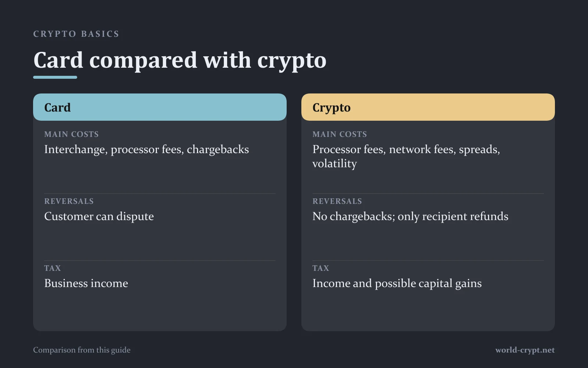Click the Crypto TAX label

pyautogui.click(x=321, y=268)
